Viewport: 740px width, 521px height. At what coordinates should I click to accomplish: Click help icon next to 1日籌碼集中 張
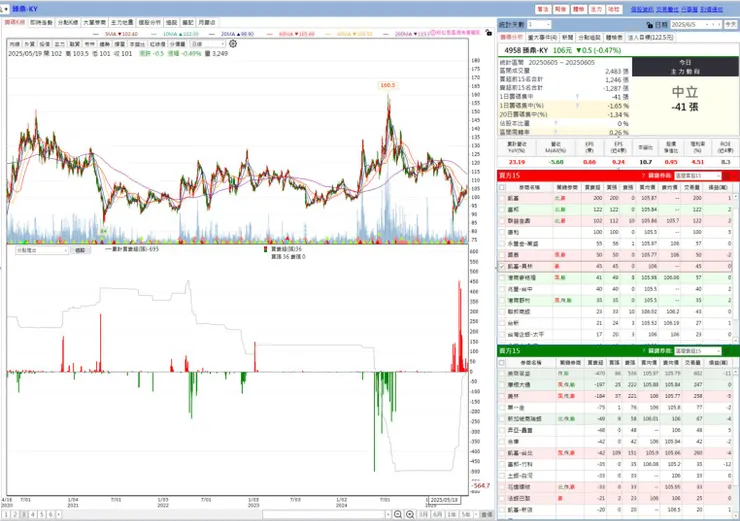click(x=577, y=97)
